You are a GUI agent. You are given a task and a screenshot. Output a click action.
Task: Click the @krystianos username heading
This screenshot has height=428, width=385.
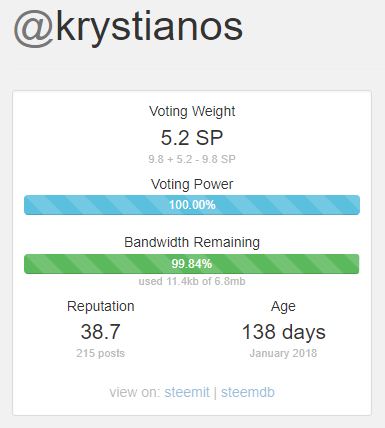(128, 28)
